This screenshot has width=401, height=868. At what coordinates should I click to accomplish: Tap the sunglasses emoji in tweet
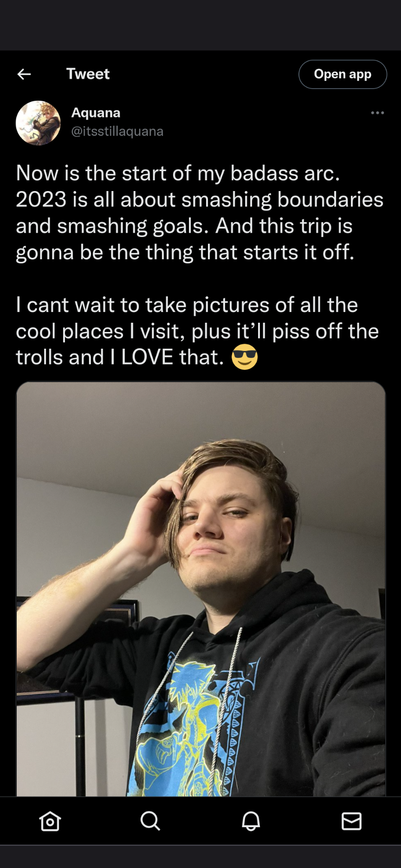click(245, 357)
